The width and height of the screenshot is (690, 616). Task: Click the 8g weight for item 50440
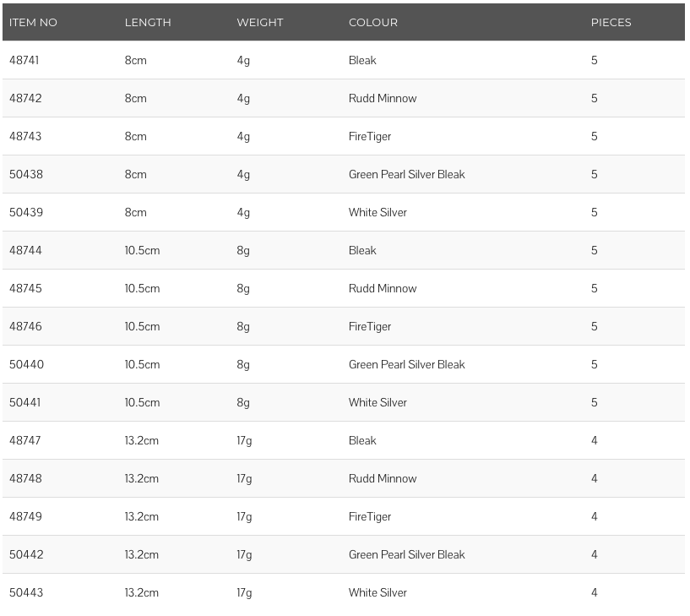click(x=243, y=365)
